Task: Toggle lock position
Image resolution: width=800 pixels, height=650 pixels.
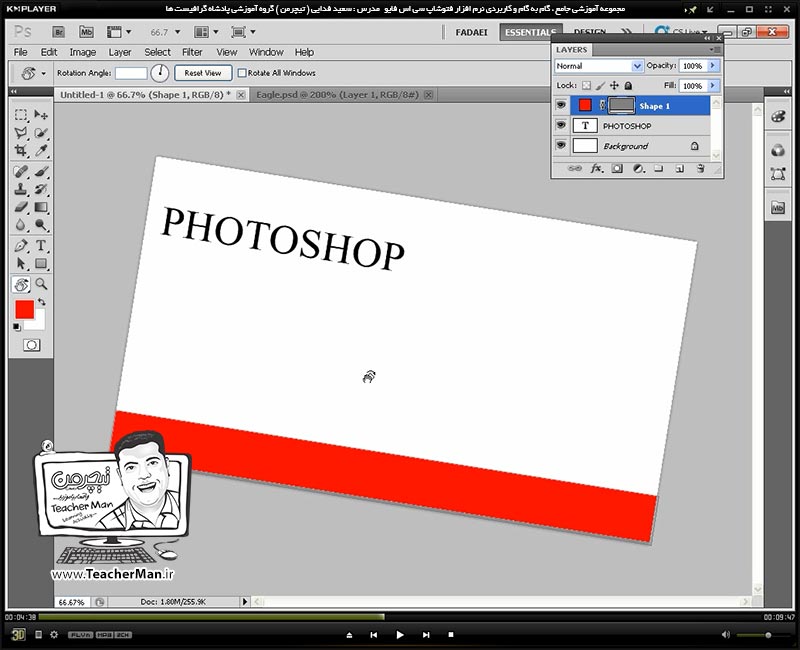Action: tap(614, 86)
